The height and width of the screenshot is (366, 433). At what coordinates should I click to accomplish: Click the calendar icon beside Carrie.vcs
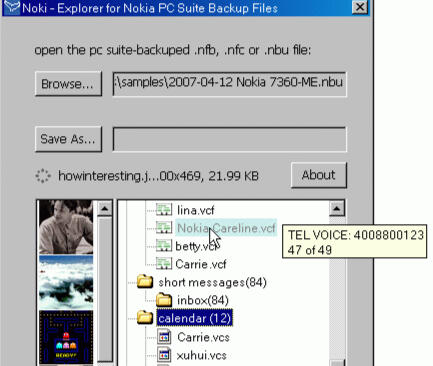coord(164,337)
